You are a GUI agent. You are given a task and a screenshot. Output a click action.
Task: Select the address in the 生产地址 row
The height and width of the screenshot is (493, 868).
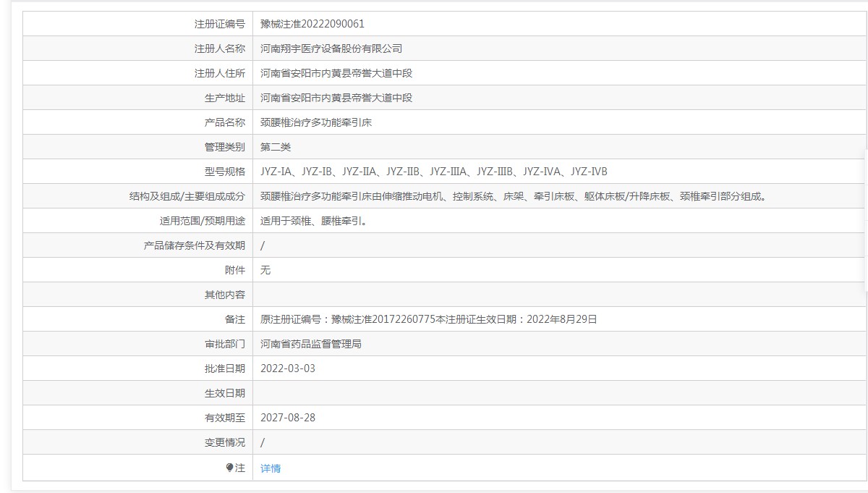336,98
